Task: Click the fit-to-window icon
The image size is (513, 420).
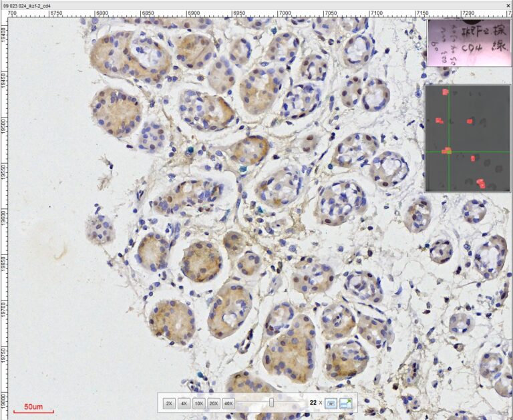Action: (x=331, y=403)
